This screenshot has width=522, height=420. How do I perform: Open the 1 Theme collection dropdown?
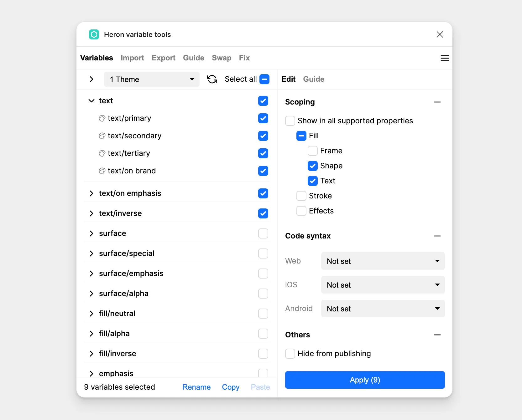[x=152, y=79]
